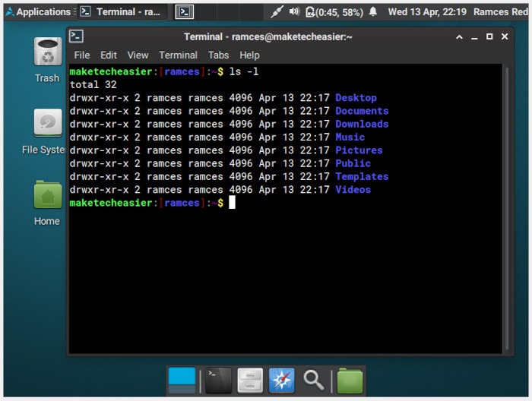Click the 'ls -l' command text

click(x=244, y=71)
